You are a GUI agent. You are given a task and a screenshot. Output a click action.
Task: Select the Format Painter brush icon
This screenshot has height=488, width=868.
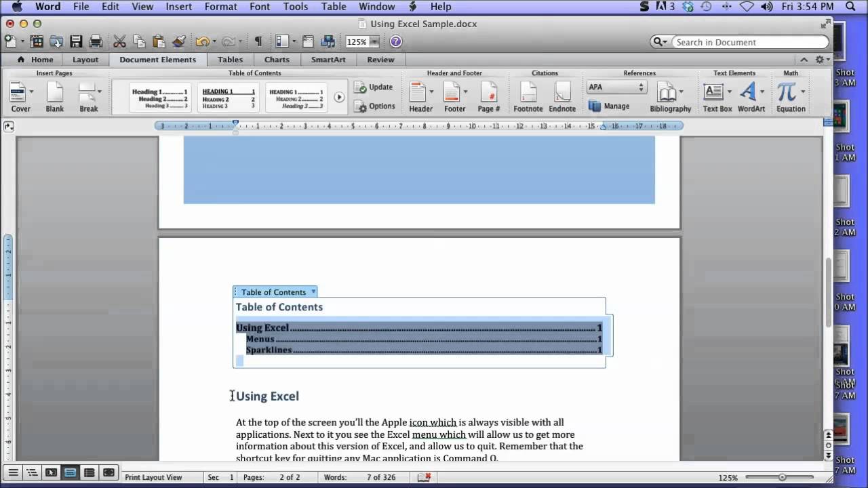pyautogui.click(x=178, y=41)
